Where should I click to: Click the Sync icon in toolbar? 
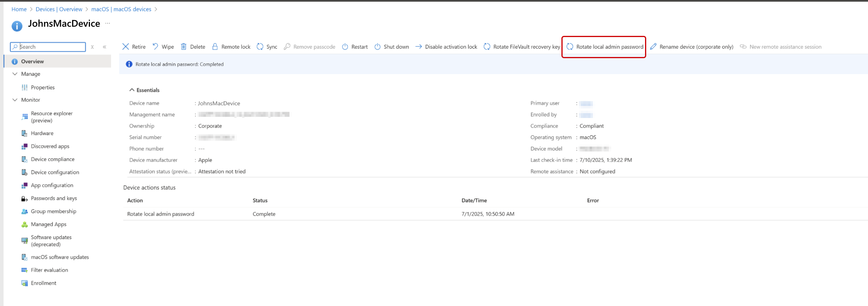(260, 47)
